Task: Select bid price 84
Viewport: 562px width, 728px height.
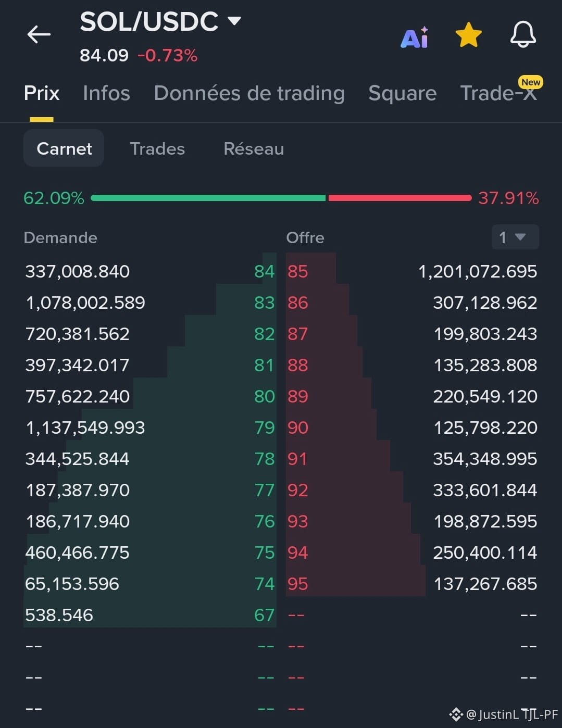Action: (264, 271)
